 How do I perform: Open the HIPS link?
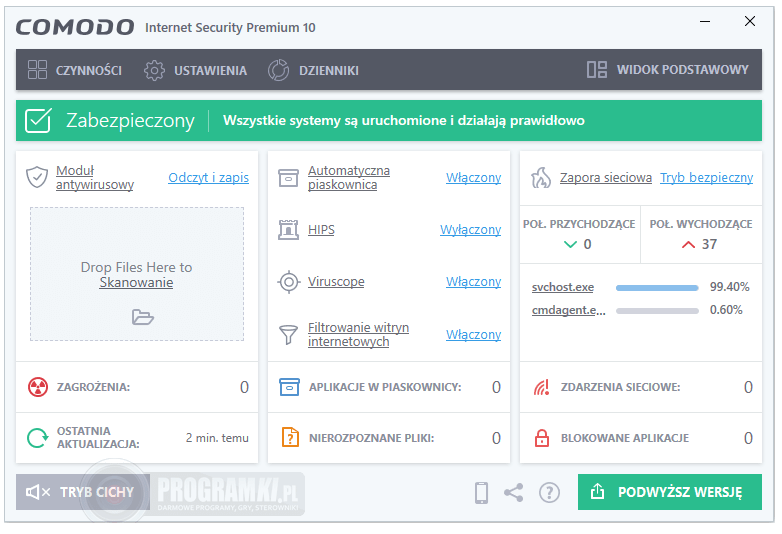tap(321, 230)
